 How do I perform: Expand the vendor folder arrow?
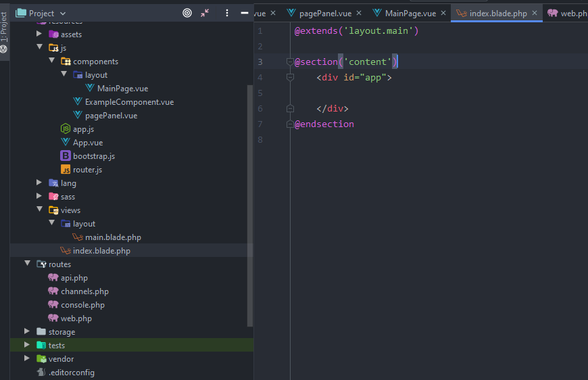pyautogui.click(x=27, y=358)
